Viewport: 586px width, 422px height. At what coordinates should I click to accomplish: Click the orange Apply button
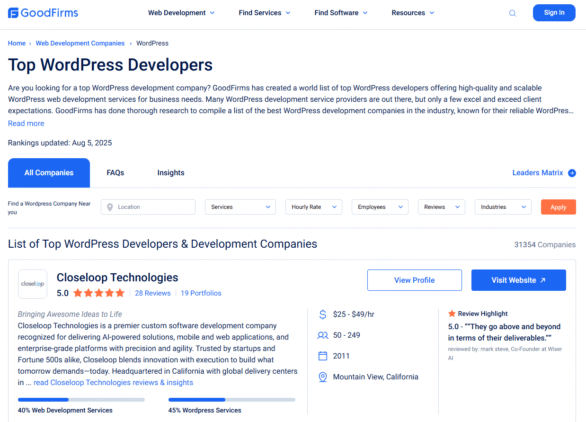coord(558,207)
